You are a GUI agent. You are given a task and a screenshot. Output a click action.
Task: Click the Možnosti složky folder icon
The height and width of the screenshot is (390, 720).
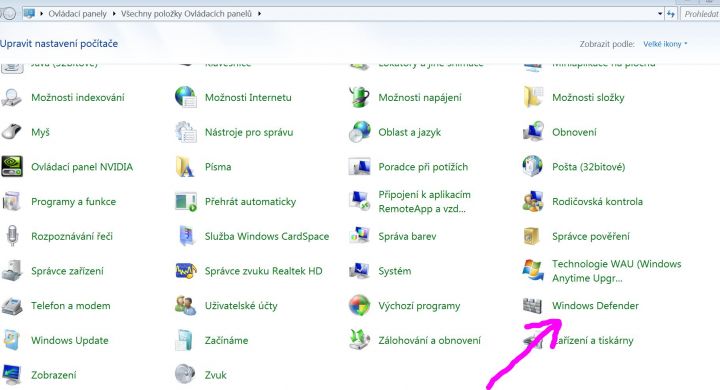click(x=533, y=97)
